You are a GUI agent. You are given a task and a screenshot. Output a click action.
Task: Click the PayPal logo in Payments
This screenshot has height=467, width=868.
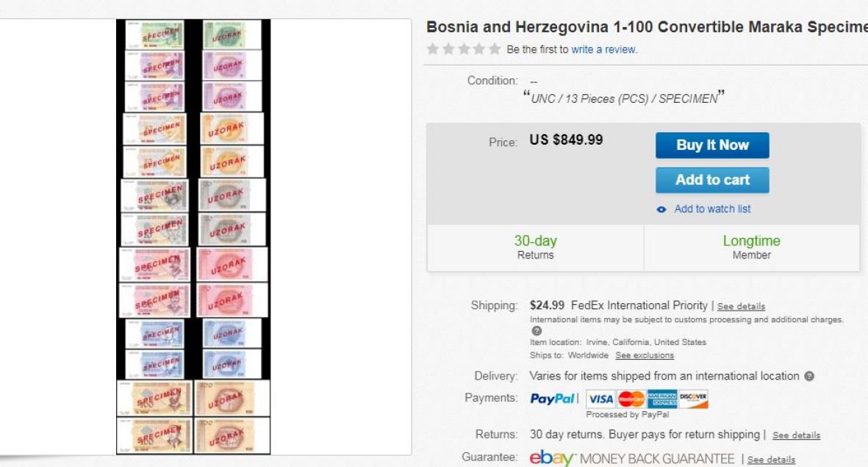(x=553, y=399)
